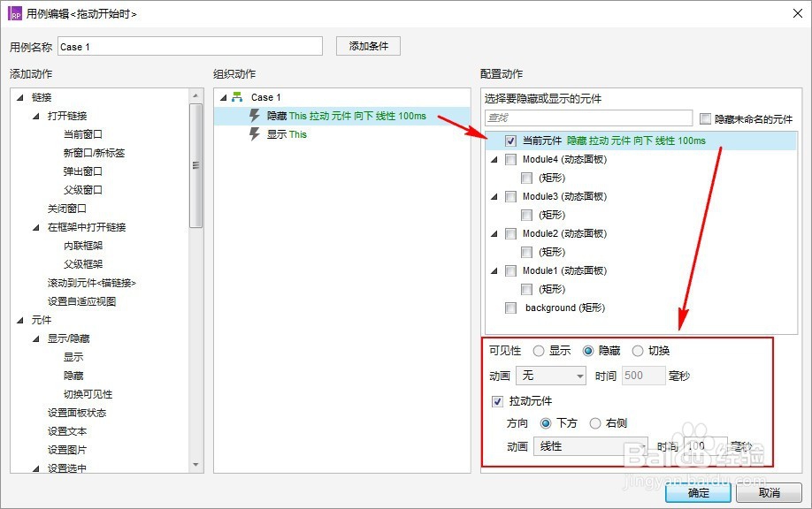Screen dimensions: 812x509
Task: Uncheck the 拉动元件 checkbox
Action: click(497, 401)
